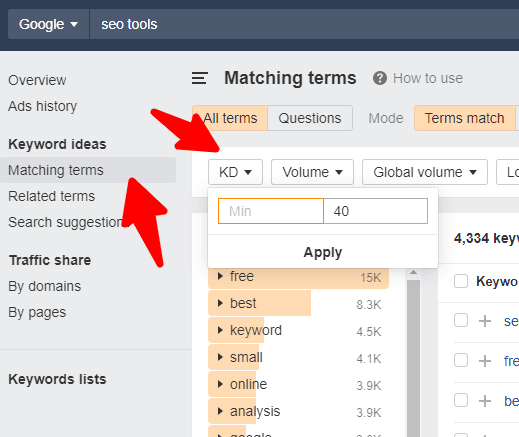Click the 15K count for 'free'
The image size is (519, 437).
tap(370, 278)
